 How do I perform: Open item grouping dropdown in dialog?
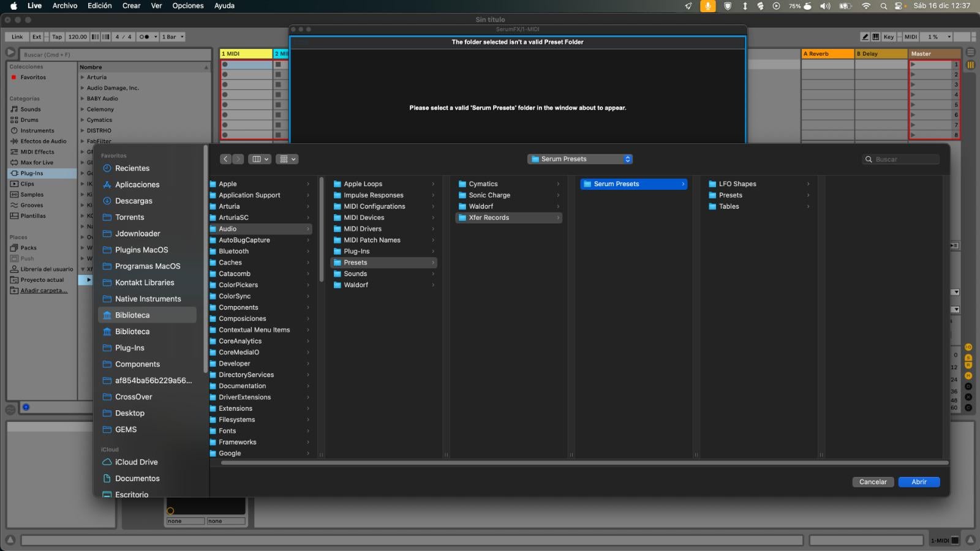[287, 159]
